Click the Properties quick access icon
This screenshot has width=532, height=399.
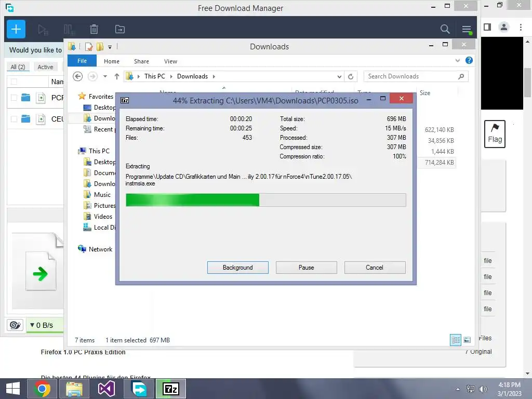tap(89, 47)
